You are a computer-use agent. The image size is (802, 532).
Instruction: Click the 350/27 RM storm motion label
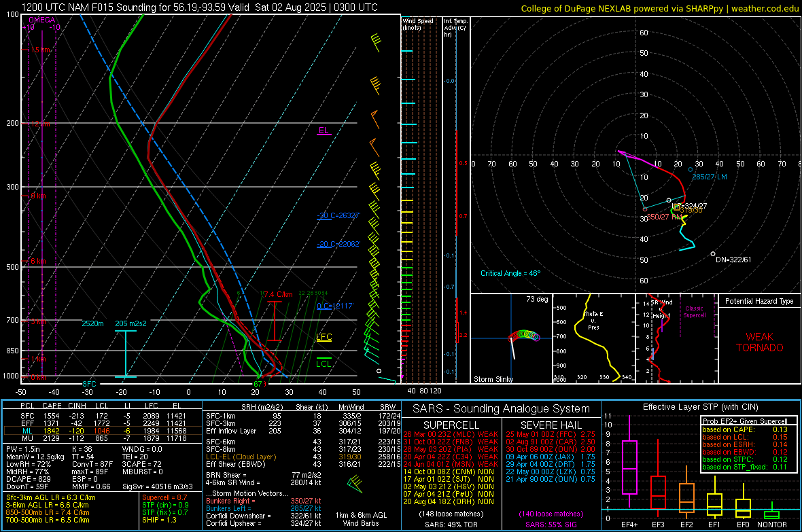coord(665,217)
